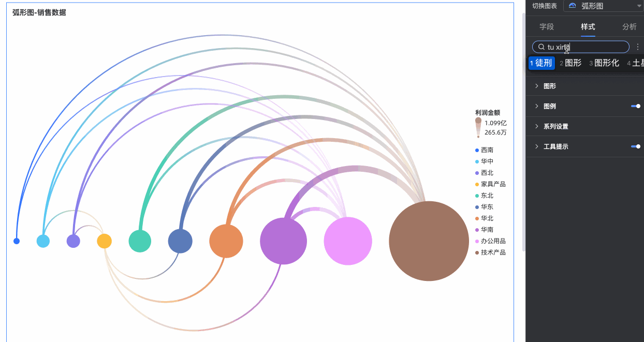Open the 弧形图 chart type dropdown
Image resolution: width=644 pixels, height=342 pixels.
[603, 6]
